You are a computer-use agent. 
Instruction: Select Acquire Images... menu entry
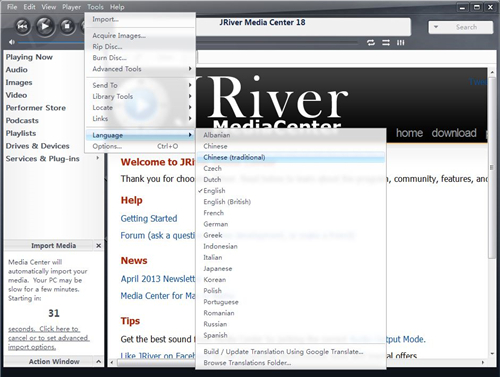[140, 35]
